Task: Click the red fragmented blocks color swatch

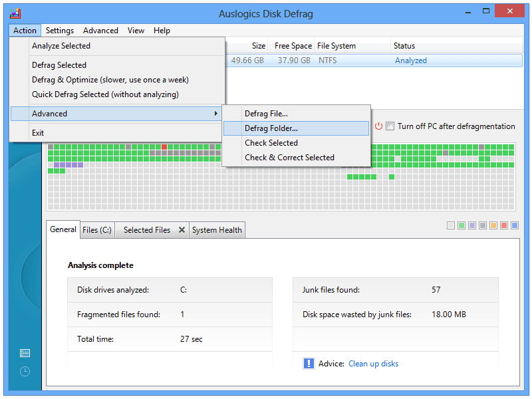Action: (503, 225)
